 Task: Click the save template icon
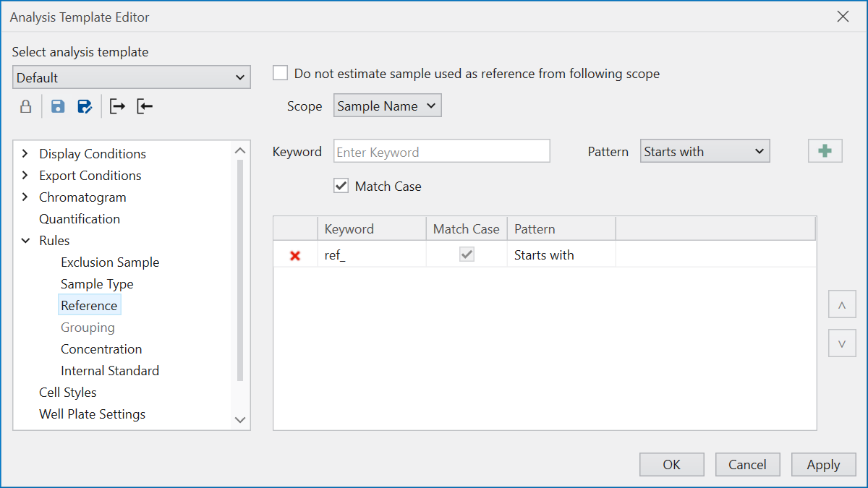point(58,107)
